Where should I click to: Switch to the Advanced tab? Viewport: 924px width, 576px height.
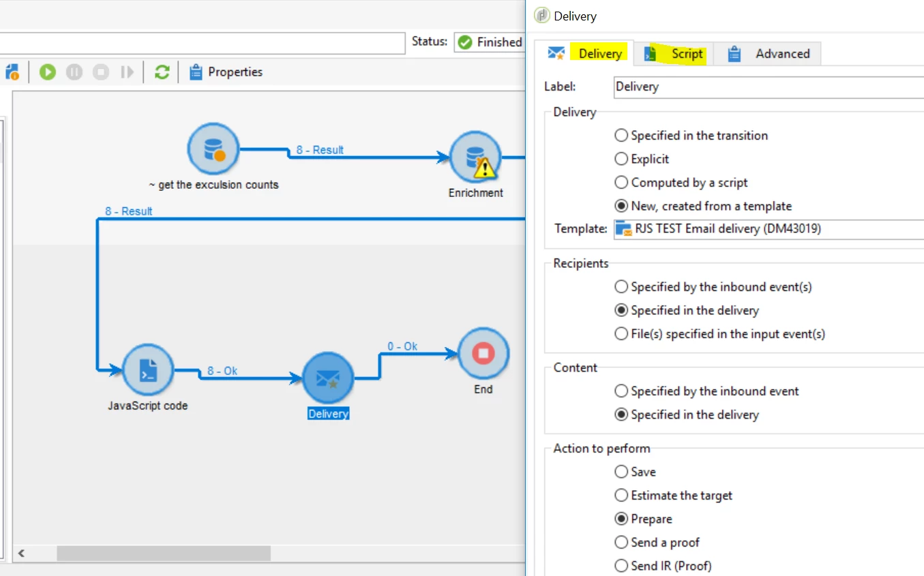pyautogui.click(x=767, y=54)
